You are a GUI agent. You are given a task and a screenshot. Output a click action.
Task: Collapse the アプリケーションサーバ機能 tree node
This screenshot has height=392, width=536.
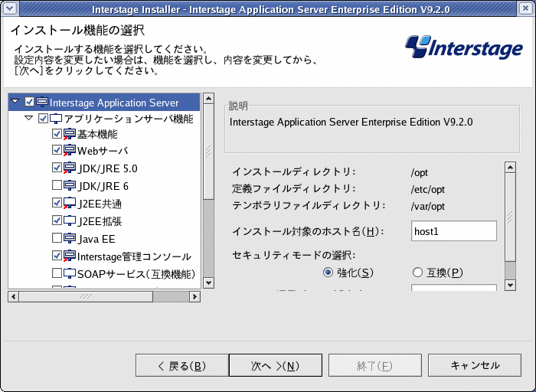click(29, 118)
